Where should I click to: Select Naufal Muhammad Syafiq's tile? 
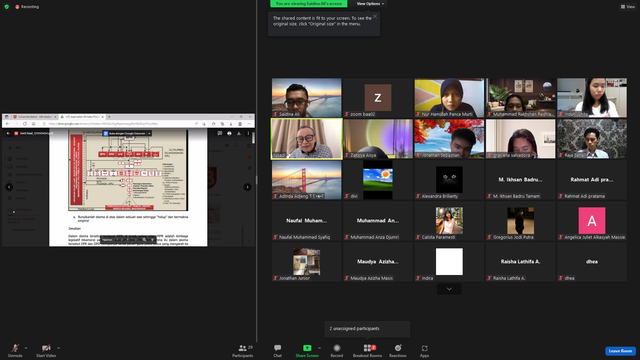coord(307,221)
